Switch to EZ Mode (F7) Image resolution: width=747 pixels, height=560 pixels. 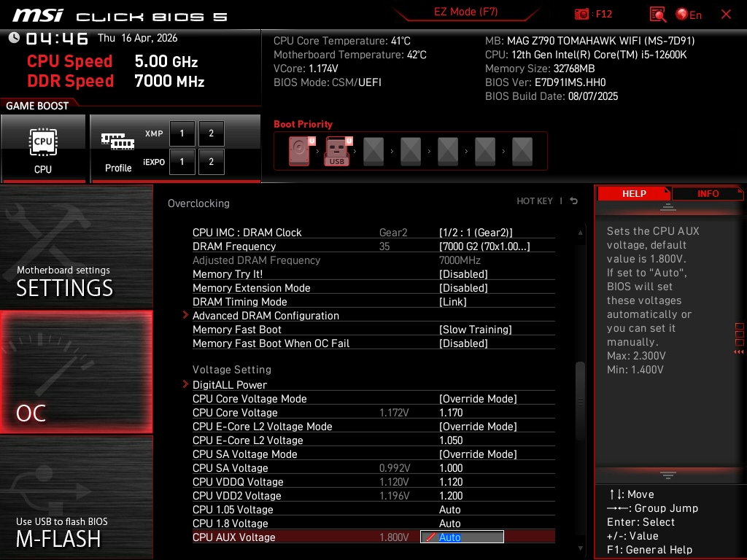tap(465, 12)
